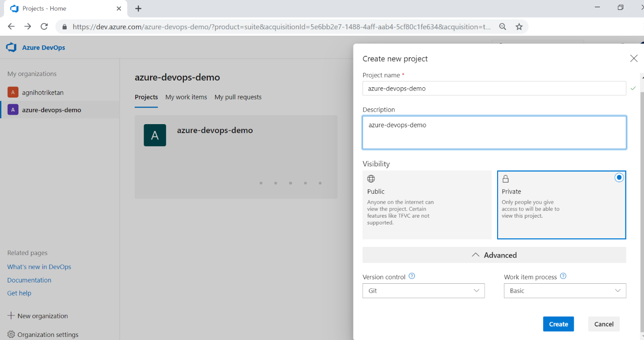This screenshot has height=340, width=644.
Task: Click the Version control help icon
Action: 412,276
